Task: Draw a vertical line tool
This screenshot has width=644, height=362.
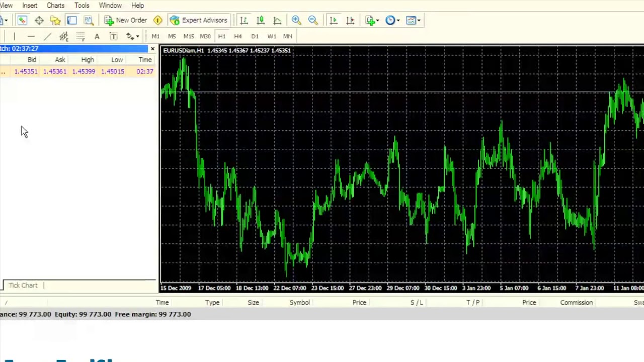Action: [14, 36]
